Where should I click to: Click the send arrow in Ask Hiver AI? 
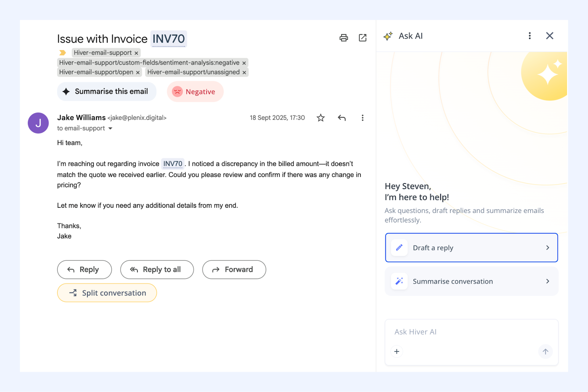pos(545,352)
